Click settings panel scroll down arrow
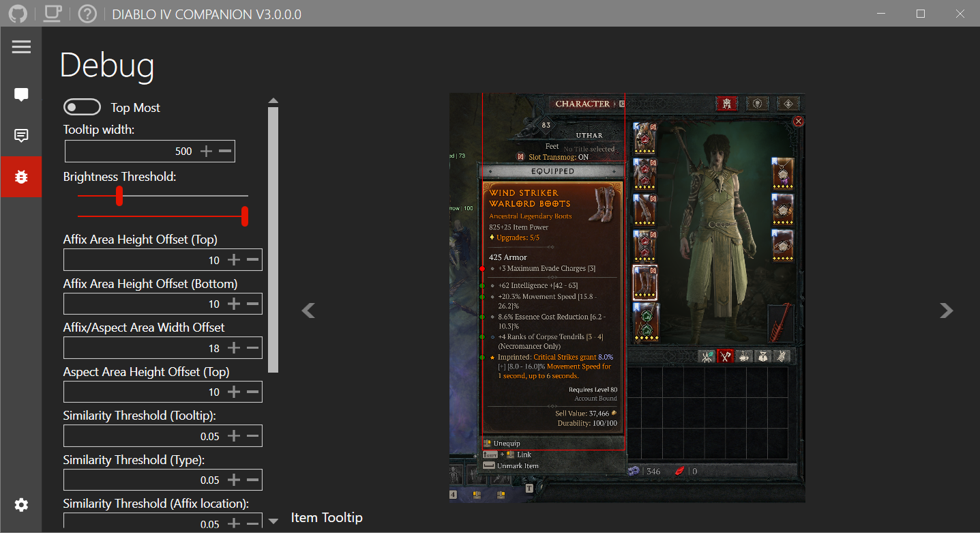This screenshot has height=533, width=980. click(x=273, y=521)
